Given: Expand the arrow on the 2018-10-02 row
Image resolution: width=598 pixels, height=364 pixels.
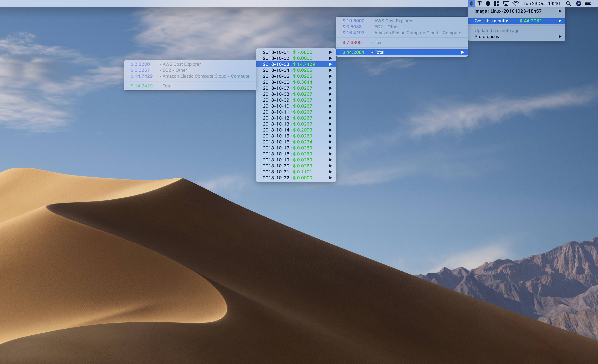Looking at the screenshot, I should tap(330, 58).
